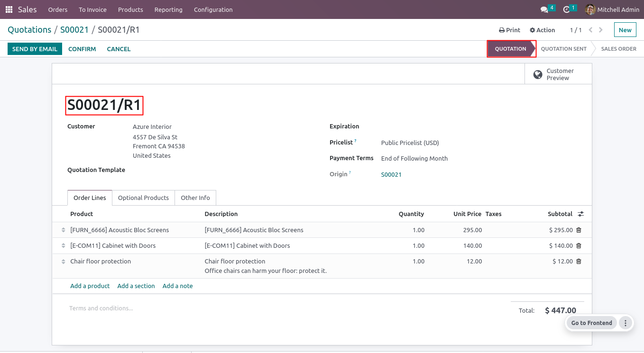
Task: Click the Send by Email button
Action: point(35,49)
